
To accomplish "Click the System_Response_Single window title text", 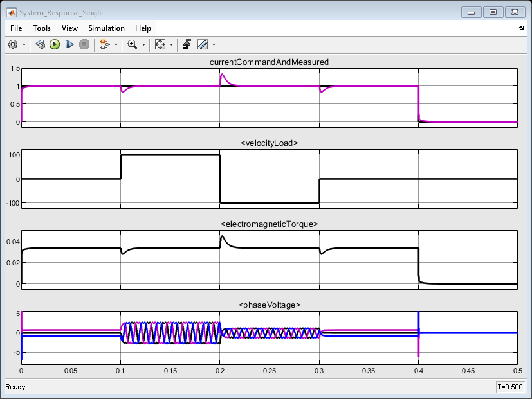I will 61,13.
